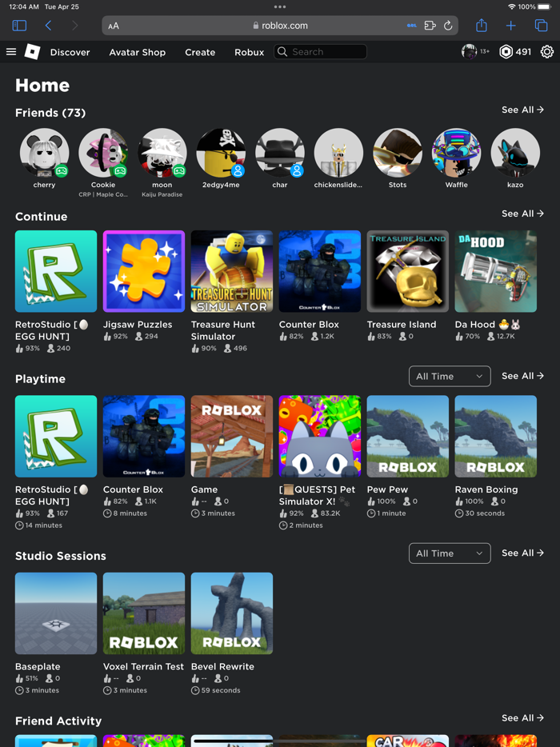The height and width of the screenshot is (747, 560).
Task: See all in the Studio Sessions section
Action: 522,553
